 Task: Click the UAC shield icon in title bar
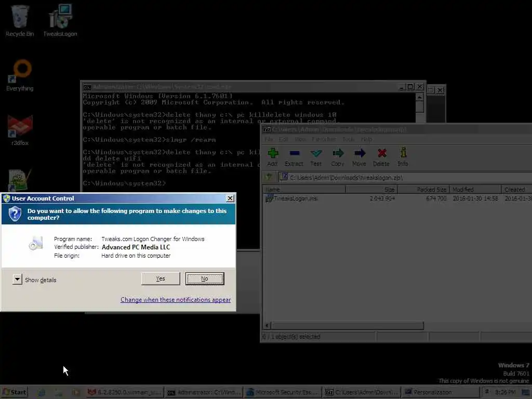click(x=6, y=198)
